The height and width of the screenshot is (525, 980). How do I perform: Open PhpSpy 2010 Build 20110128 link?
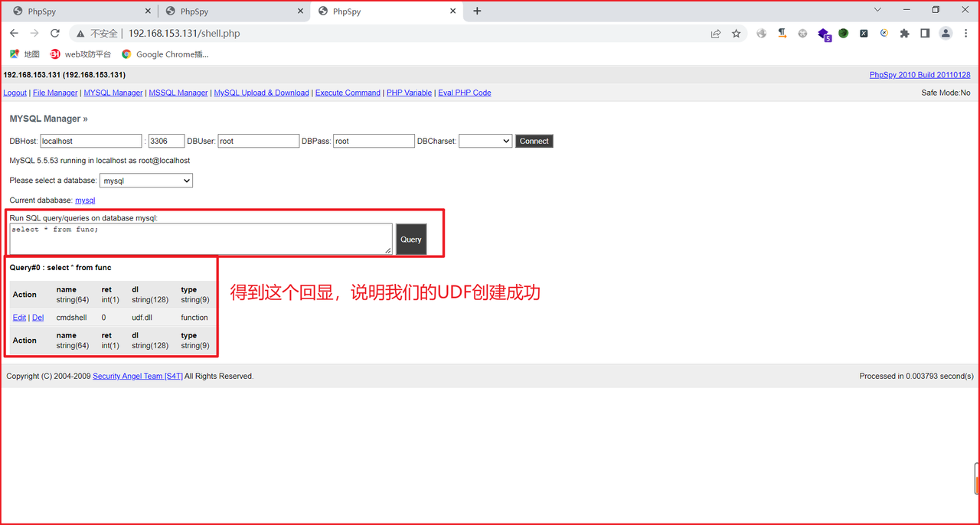click(920, 75)
